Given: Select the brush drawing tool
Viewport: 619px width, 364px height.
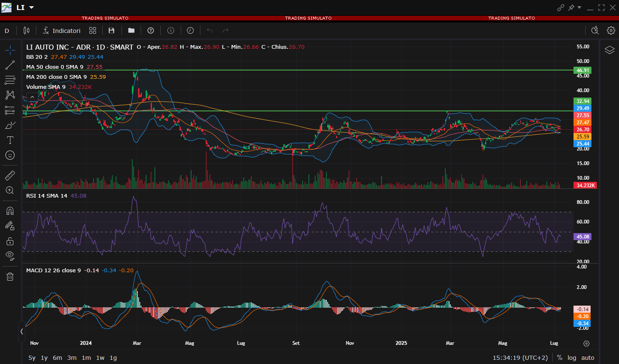Looking at the screenshot, I should pos(10,125).
